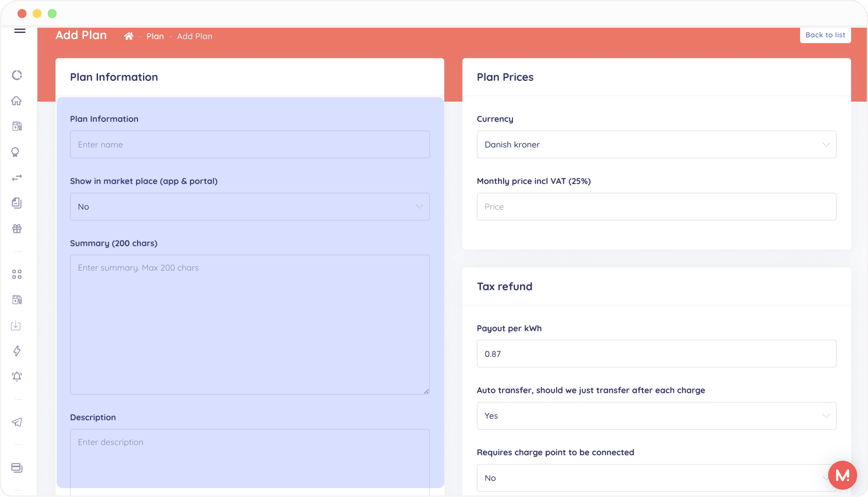This screenshot has height=497, width=868.
Task: Click the macOS green fullscreen button
Action: point(52,14)
